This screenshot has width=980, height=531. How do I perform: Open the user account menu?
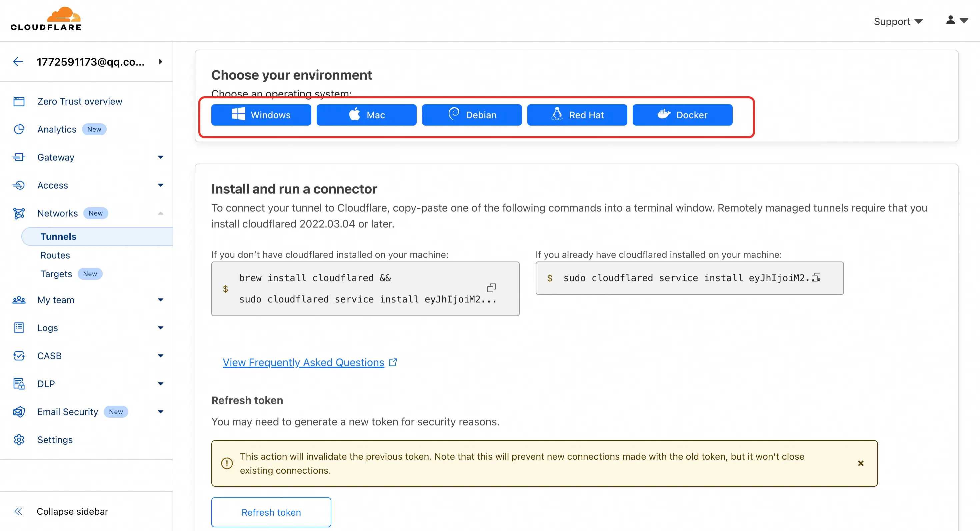coord(957,21)
